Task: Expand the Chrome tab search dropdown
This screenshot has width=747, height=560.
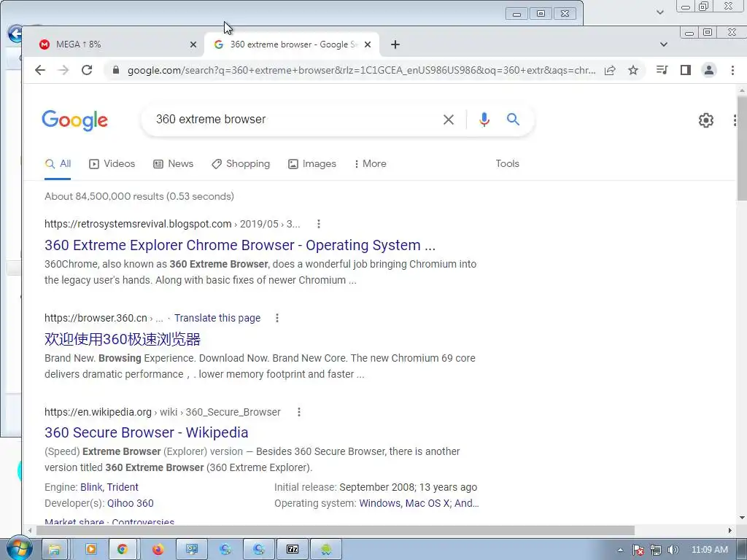Action: pos(664,44)
